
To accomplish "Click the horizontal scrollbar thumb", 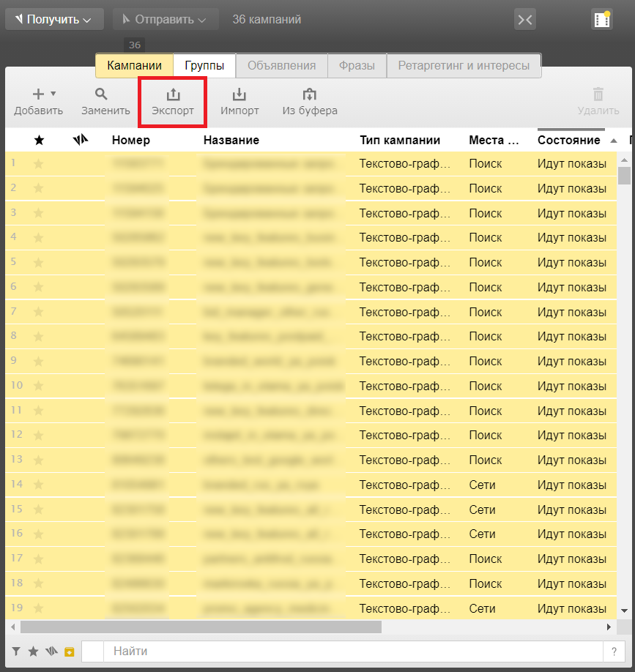I will (x=201, y=627).
